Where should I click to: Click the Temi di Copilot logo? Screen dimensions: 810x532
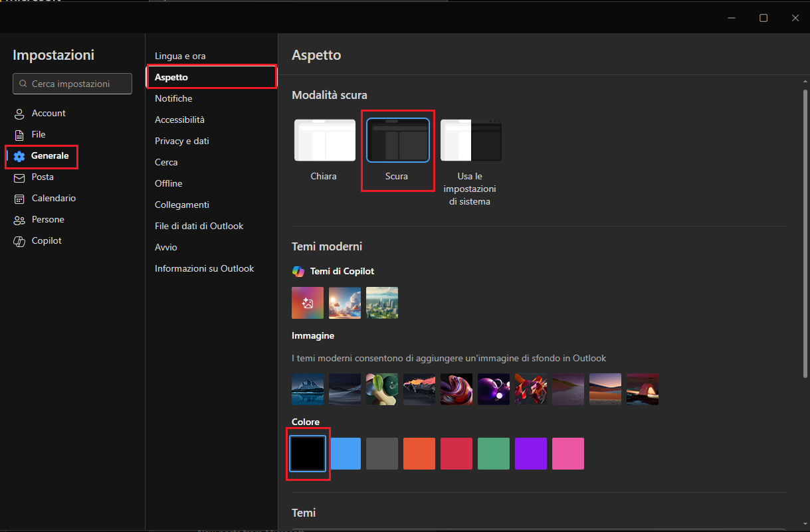(298, 272)
